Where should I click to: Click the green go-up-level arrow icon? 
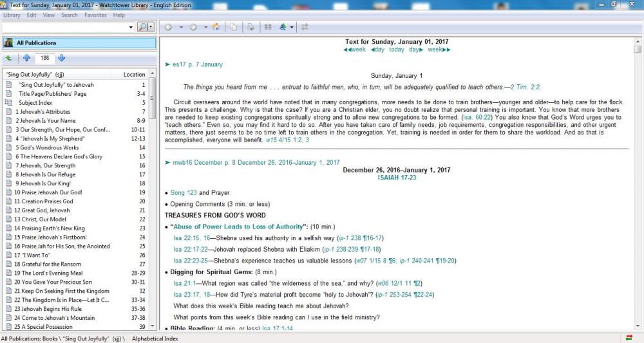point(9,58)
